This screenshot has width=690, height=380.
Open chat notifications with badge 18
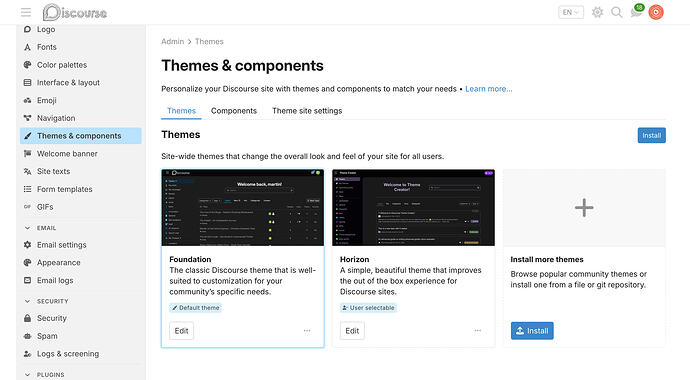(636, 11)
